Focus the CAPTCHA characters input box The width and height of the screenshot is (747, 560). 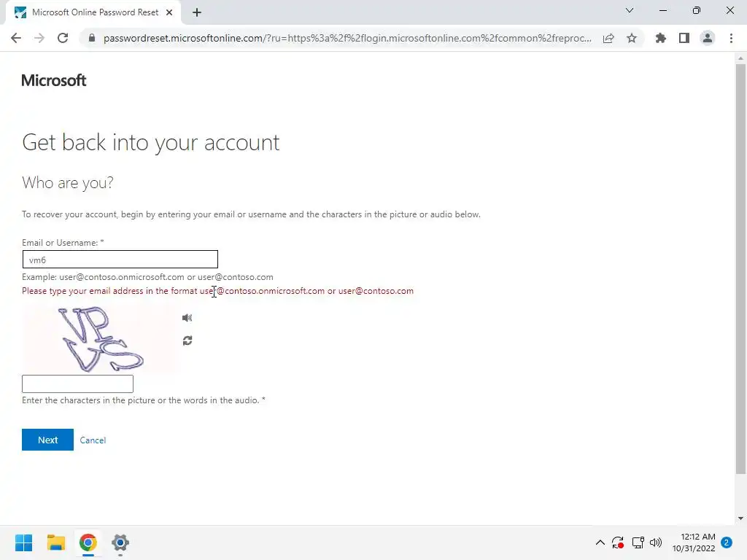point(77,384)
